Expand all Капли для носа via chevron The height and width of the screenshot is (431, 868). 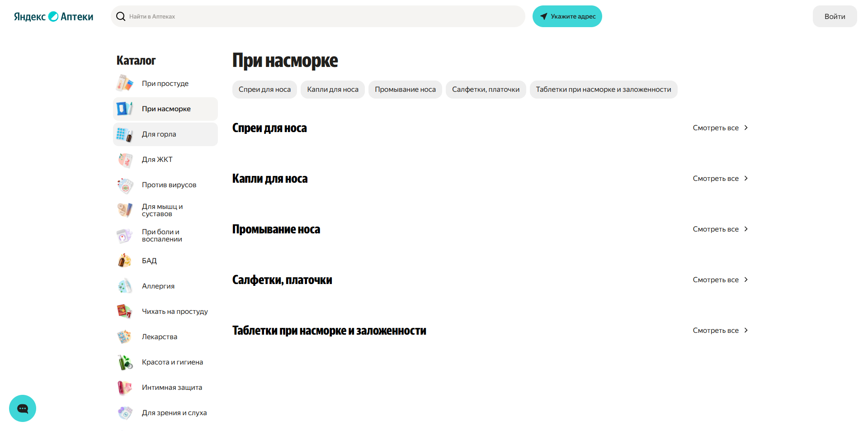(745, 178)
